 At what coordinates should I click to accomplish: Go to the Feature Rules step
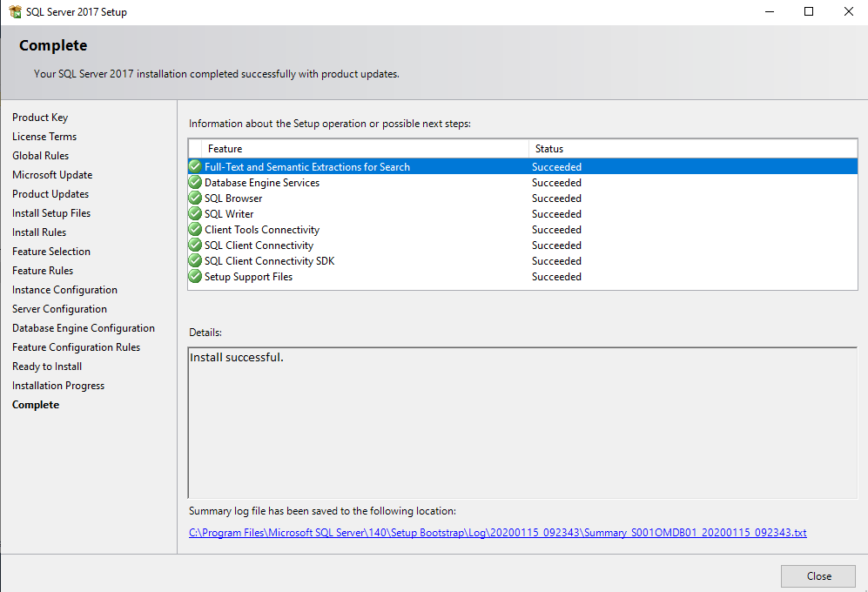(43, 270)
